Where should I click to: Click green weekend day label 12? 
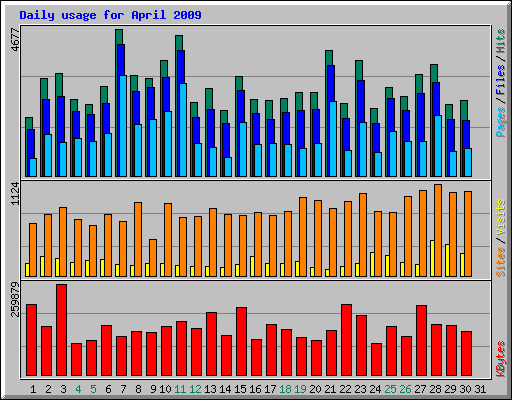pos(195,389)
